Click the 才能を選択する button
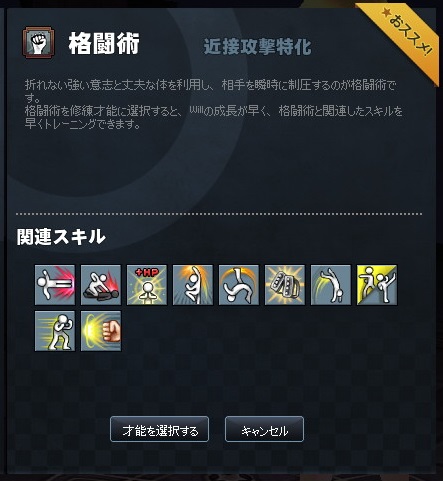The image size is (443, 481). (160, 429)
